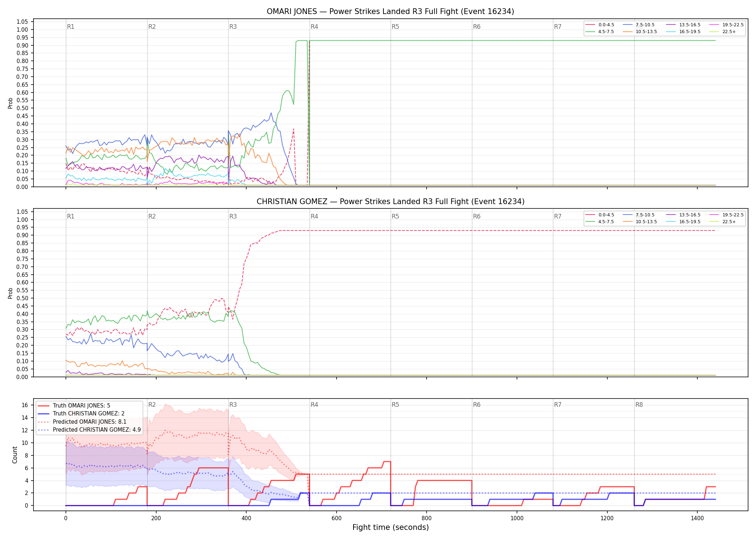Click the '0.50' y-tick on CHRISTIAN GOMEZ chart
Screen dimensions: 756x540
point(22,298)
